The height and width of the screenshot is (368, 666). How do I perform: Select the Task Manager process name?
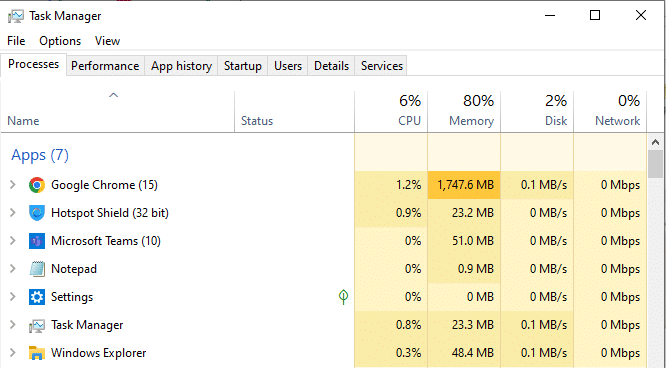87,325
